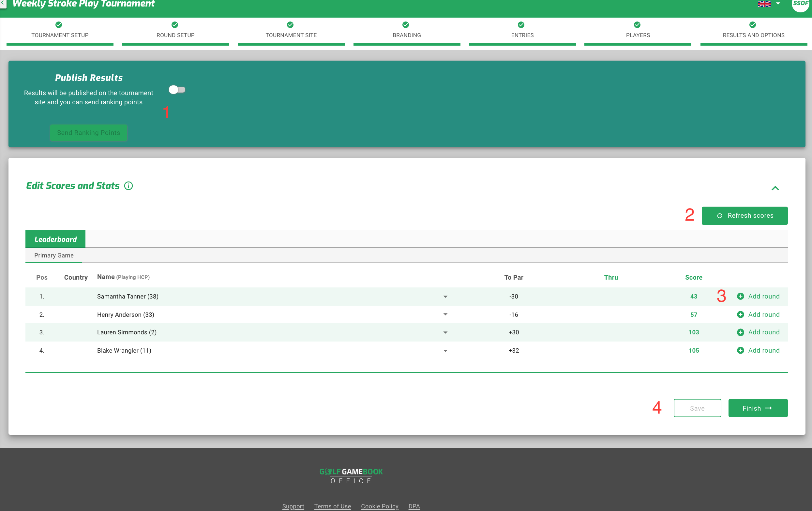Click the Golf Gamebook Office logo
Viewport: 812px width, 511px height.
[x=351, y=476]
